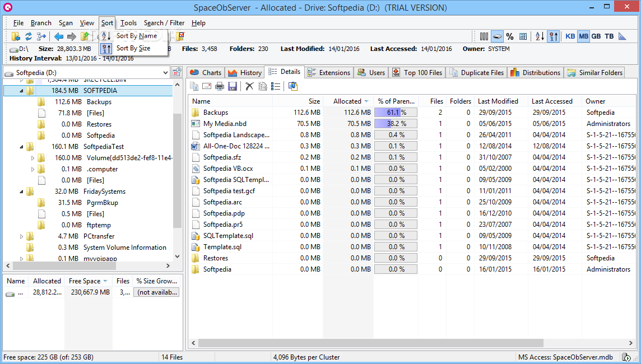The image size is (641, 364).
Task: Click the Allocated column sort arrow
Action: (366, 101)
